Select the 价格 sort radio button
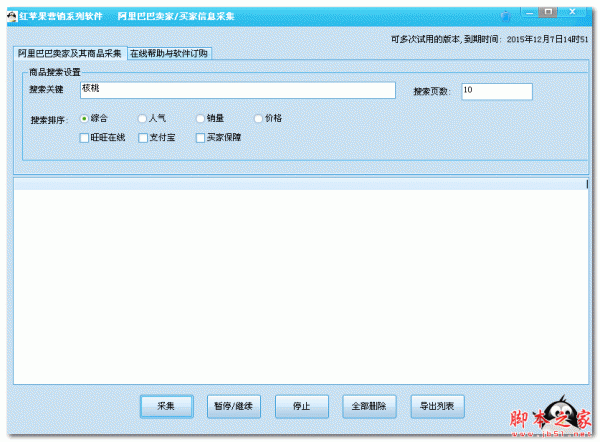This screenshot has height=442, width=600. [258, 119]
